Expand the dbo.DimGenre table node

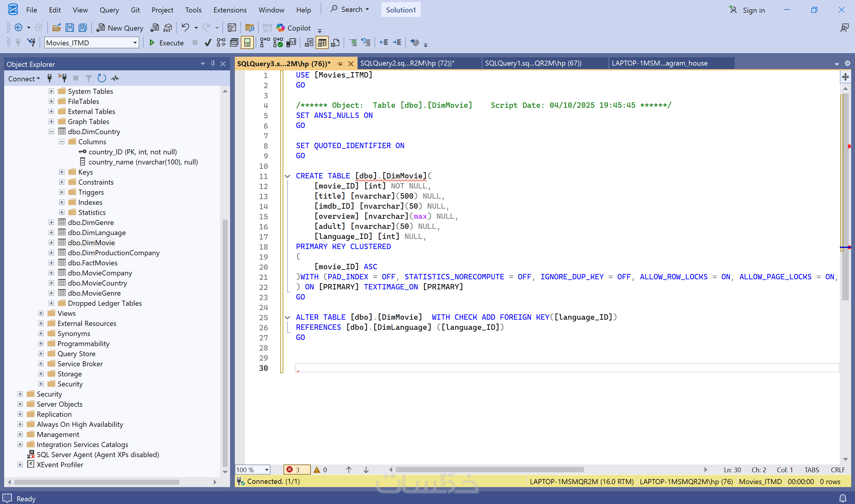51,222
